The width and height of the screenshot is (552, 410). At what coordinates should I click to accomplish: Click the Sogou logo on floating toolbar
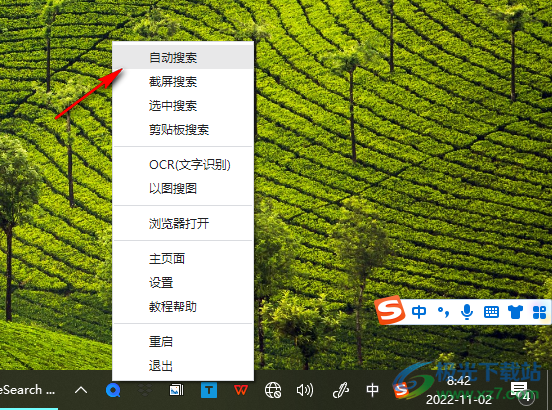coord(390,310)
